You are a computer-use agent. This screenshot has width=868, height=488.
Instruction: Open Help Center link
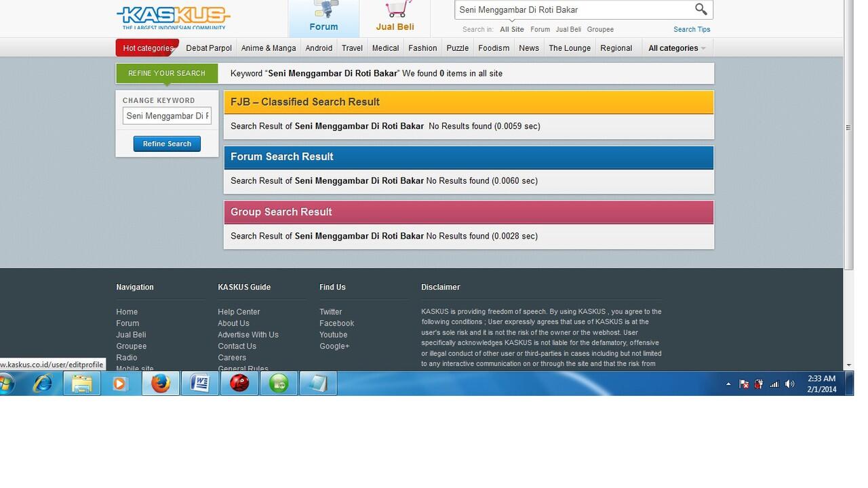(x=239, y=312)
